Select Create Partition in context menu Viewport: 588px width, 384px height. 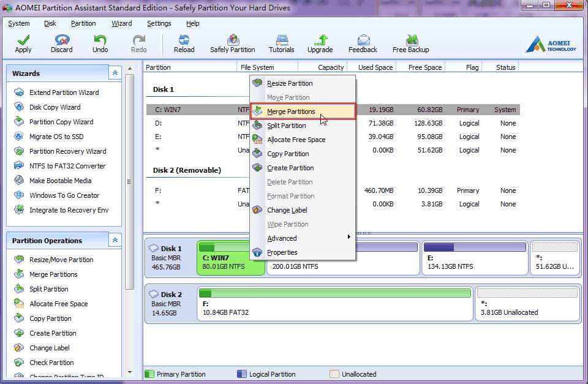tap(303, 168)
